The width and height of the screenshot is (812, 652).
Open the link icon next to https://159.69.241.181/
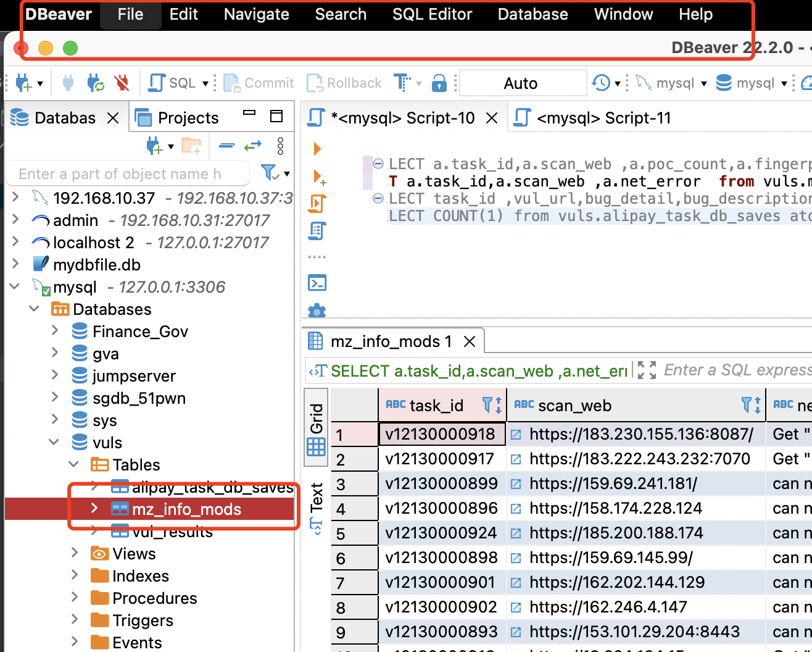click(x=516, y=484)
